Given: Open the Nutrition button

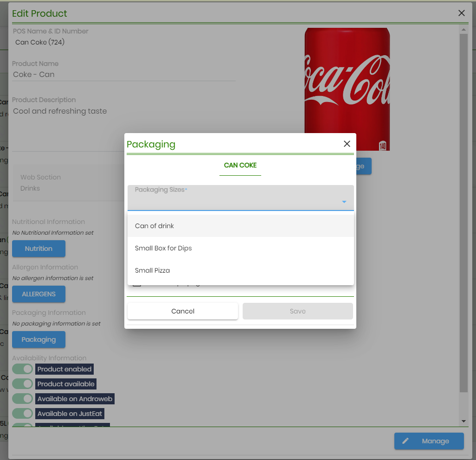Looking at the screenshot, I should (x=39, y=249).
